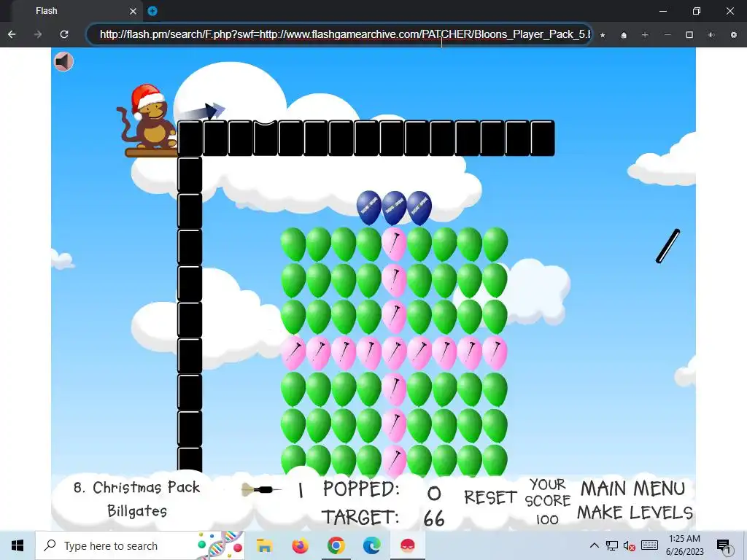Image resolution: width=747 pixels, height=560 pixels.
Task: Click the author name 'Billgates'
Action: coord(137,511)
